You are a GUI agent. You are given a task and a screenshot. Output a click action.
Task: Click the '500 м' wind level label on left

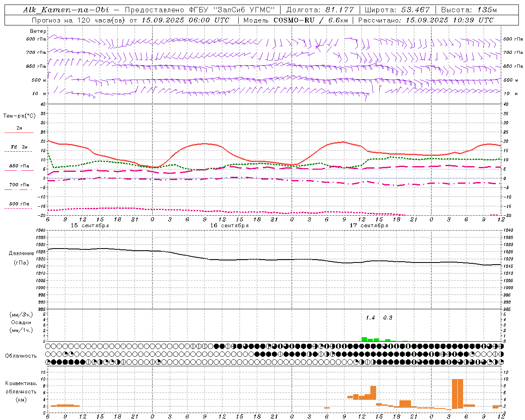(39, 80)
